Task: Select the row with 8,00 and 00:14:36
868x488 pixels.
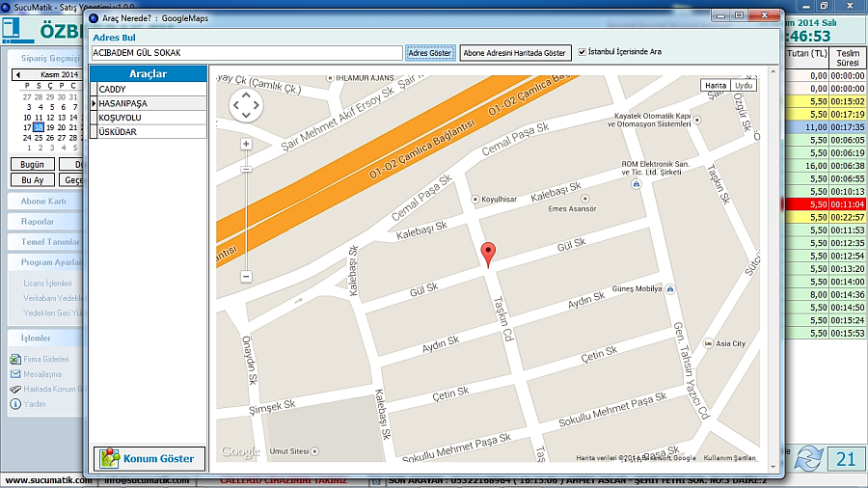Action: (826, 294)
